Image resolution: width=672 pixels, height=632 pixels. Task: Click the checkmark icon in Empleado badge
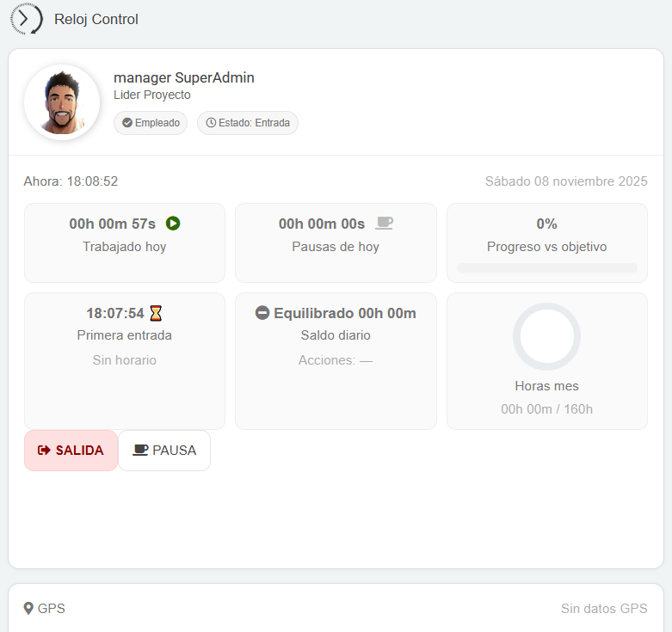coord(127,123)
